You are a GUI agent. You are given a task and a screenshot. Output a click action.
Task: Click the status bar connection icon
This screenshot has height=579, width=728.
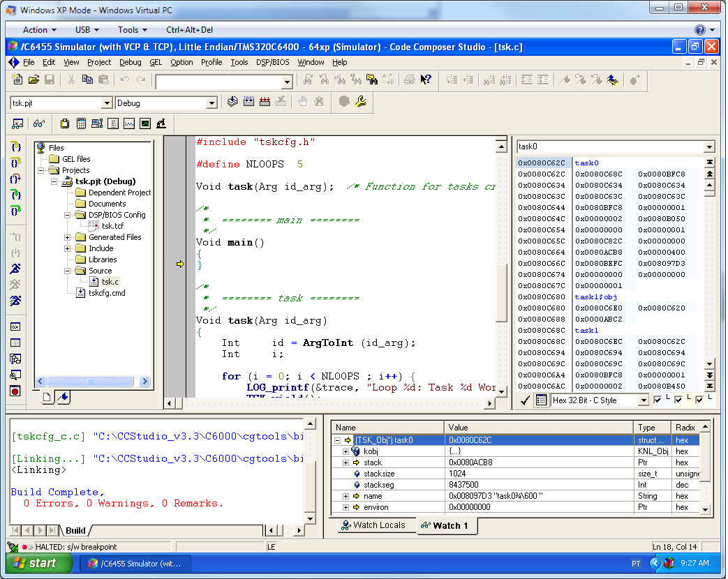click(13, 547)
